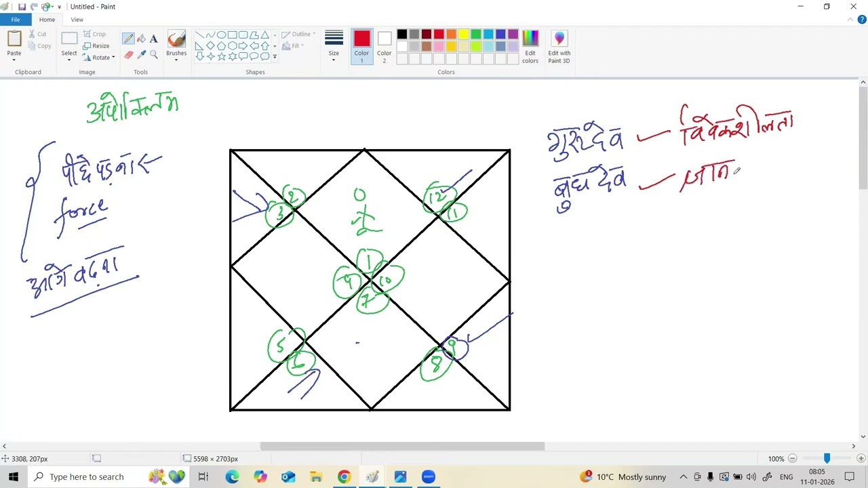The image size is (868, 488).
Task: Collapse the ribbon with the chevron
Action: click(851, 20)
